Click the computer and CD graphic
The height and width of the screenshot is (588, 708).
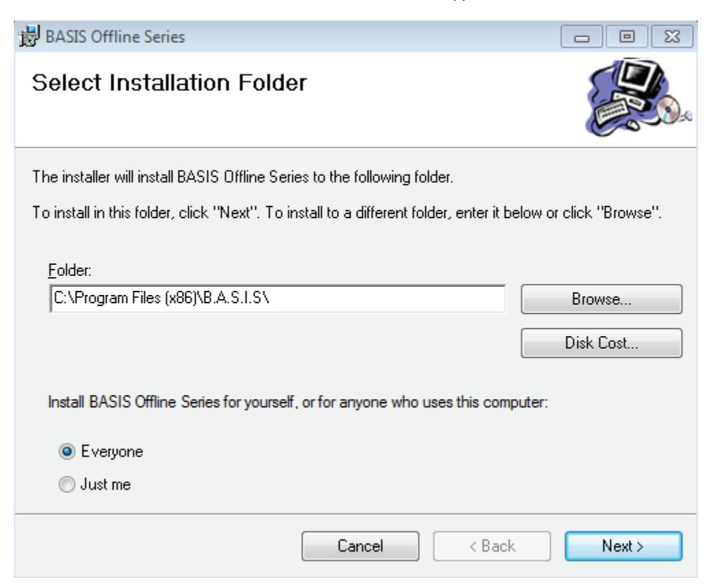click(639, 97)
